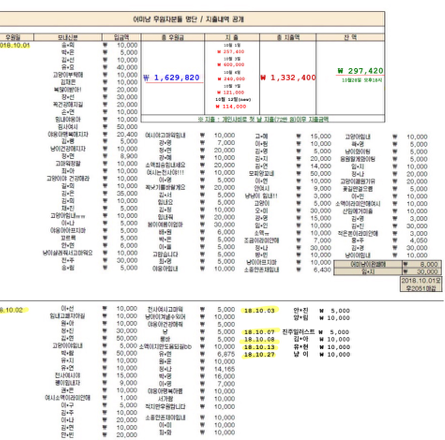Click the yellow-highlighted 2018.10.01 date cell
This screenshot has height=440, width=445.
(15, 45)
